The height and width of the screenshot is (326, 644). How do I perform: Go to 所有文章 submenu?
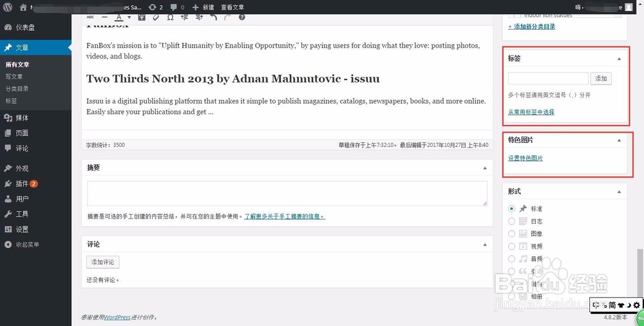point(17,64)
